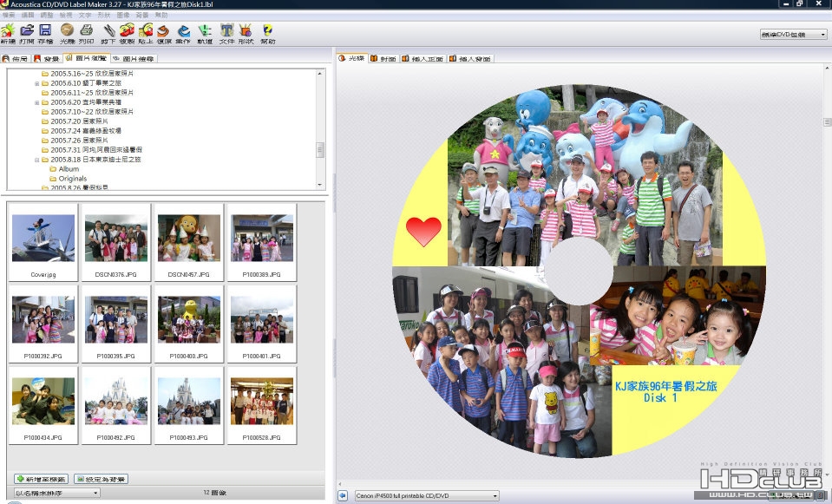Select the P1000389.JPG thumbnail

[x=262, y=242]
